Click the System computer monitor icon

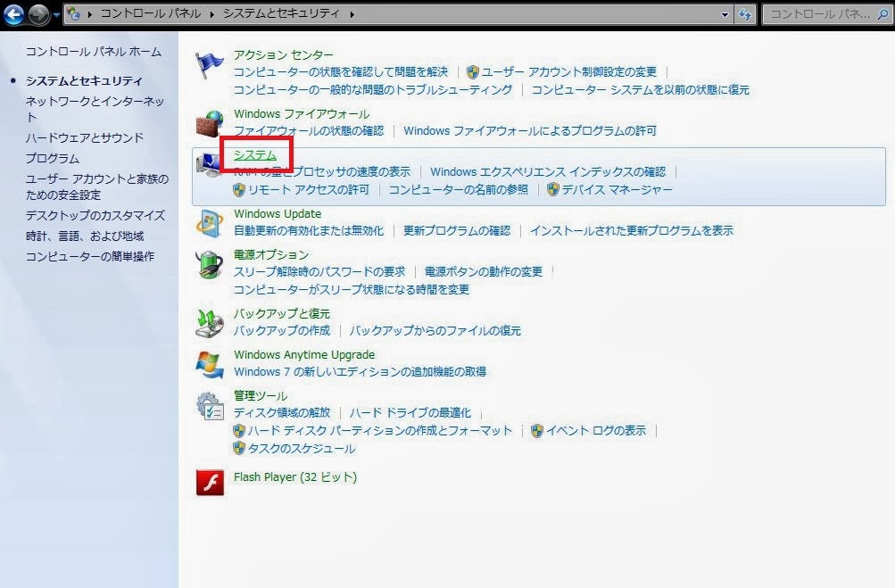pos(210,165)
